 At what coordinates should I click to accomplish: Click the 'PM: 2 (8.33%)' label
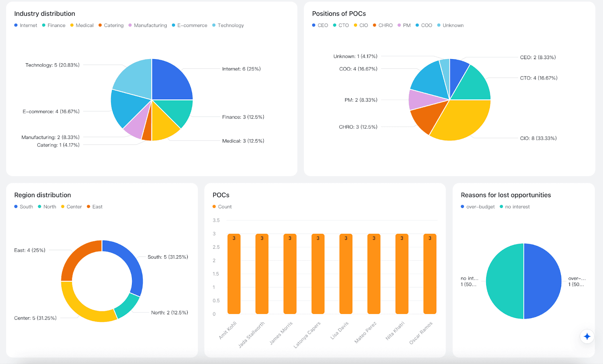(x=361, y=100)
